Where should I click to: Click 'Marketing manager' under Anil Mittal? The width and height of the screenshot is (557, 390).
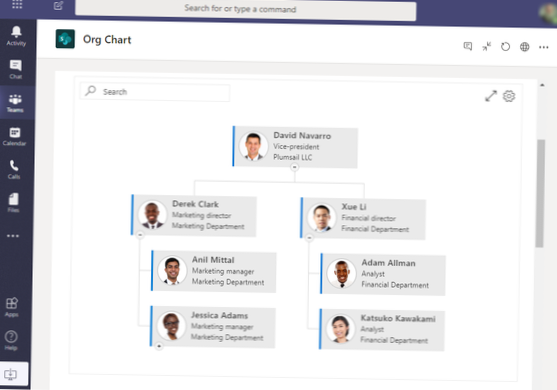point(223,271)
